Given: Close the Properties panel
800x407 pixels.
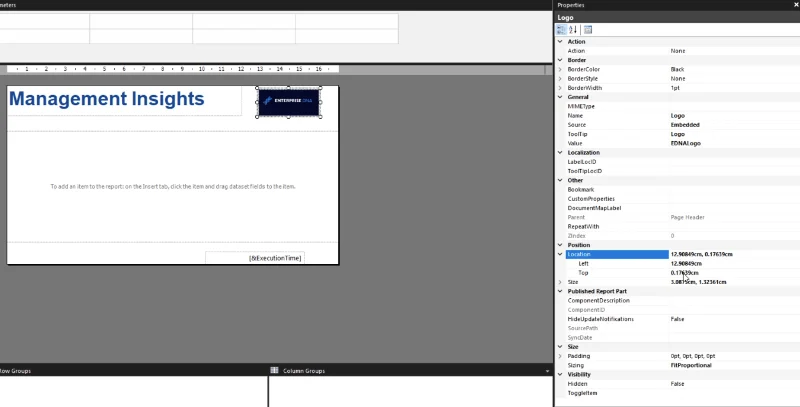Looking at the screenshot, I should click(x=796, y=5).
